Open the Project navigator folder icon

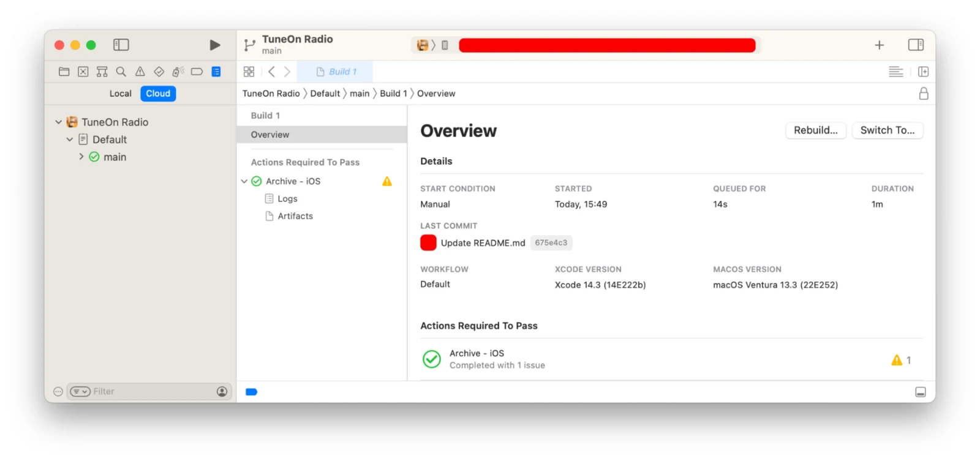pyautogui.click(x=64, y=72)
